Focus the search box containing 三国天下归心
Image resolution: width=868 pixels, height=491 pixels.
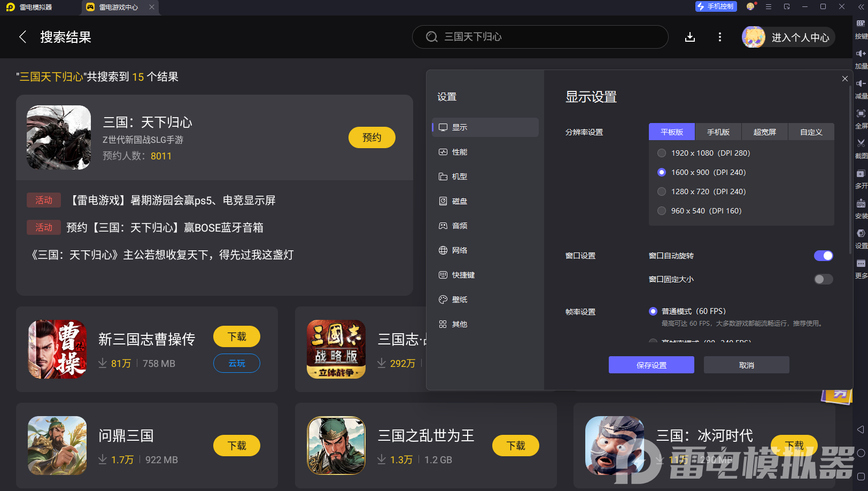point(540,37)
